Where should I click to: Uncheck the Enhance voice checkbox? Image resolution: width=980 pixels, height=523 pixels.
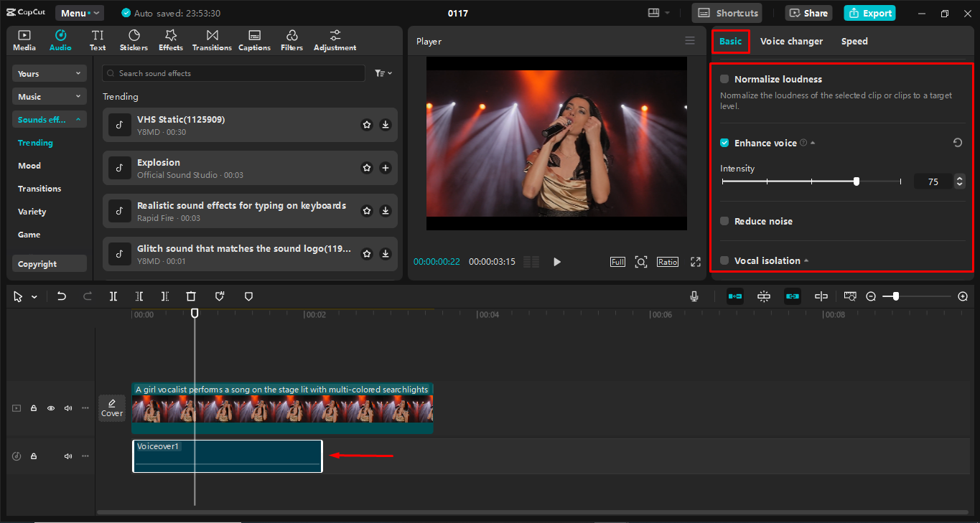pyautogui.click(x=724, y=143)
